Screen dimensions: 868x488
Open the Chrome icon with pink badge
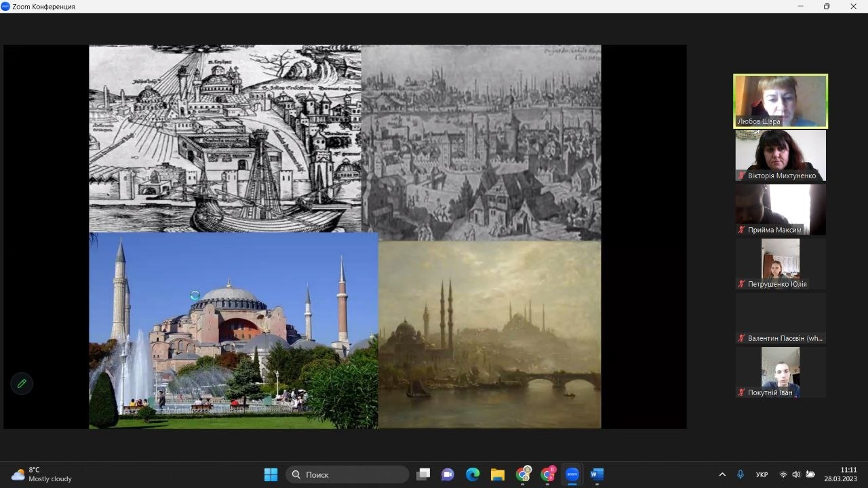click(548, 474)
